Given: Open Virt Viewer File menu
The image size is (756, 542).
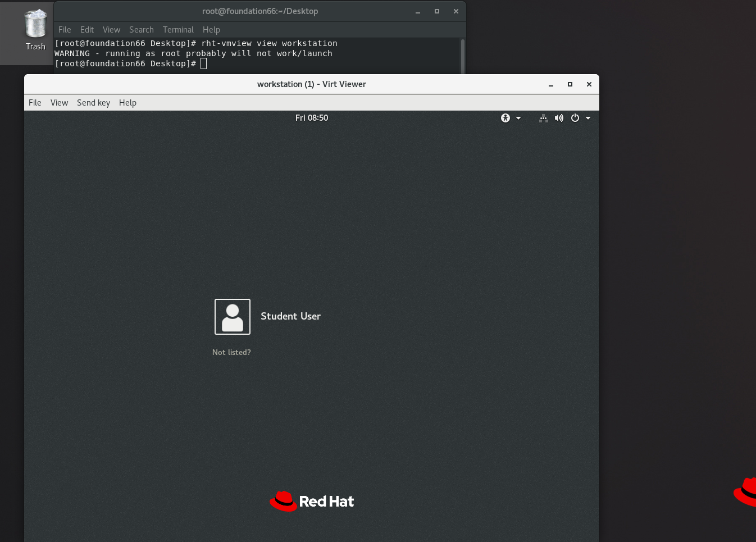Looking at the screenshot, I should coord(35,103).
